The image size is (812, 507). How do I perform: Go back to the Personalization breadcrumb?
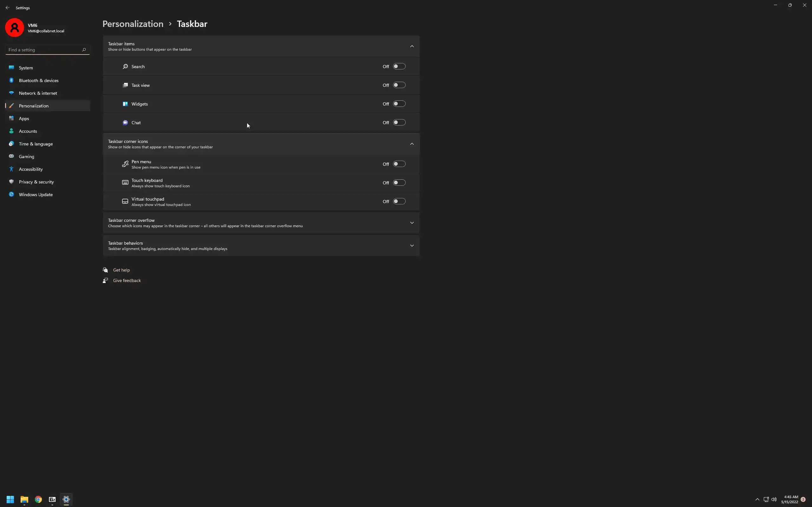tap(133, 24)
